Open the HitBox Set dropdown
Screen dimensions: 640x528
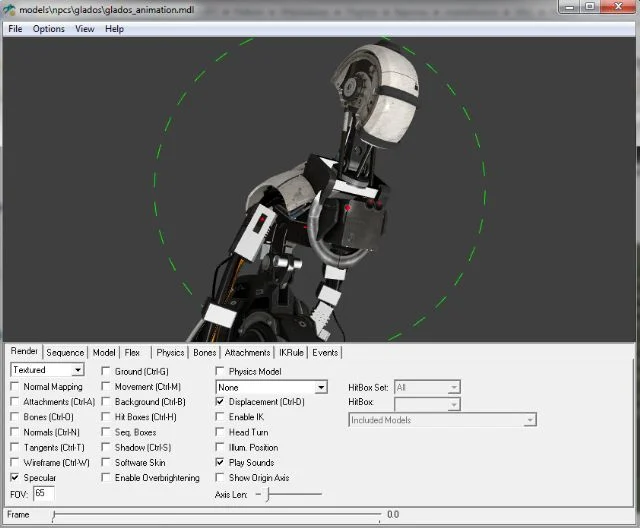(x=427, y=387)
